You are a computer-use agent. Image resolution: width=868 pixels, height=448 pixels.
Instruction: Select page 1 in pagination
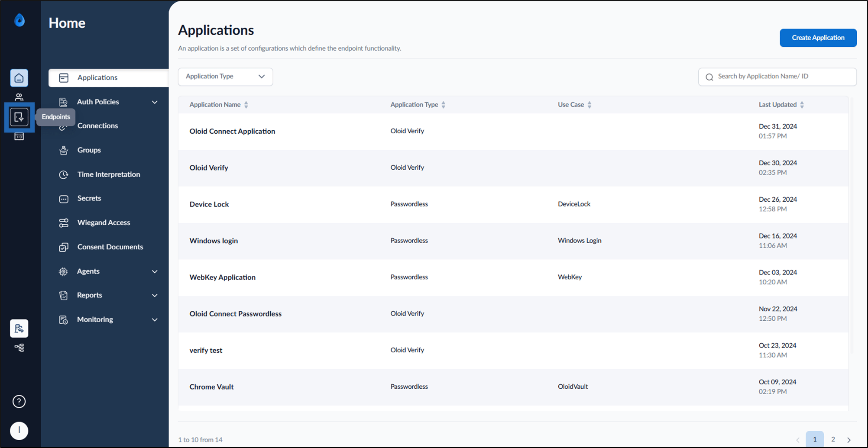click(815, 439)
